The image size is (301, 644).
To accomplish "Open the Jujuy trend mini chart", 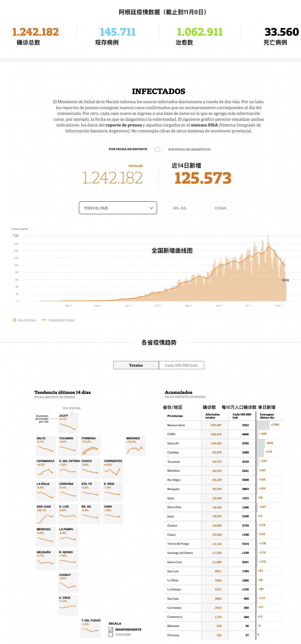I will point(68,423).
